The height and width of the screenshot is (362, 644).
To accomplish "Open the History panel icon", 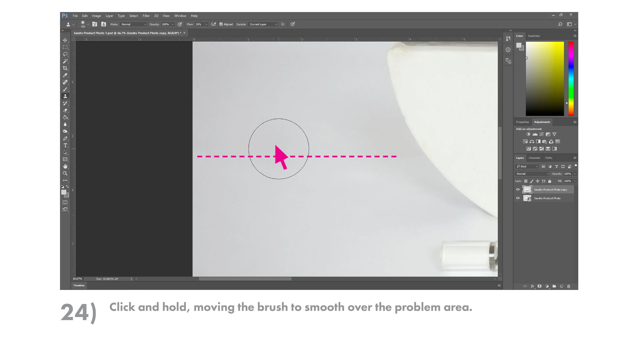I will (508, 38).
